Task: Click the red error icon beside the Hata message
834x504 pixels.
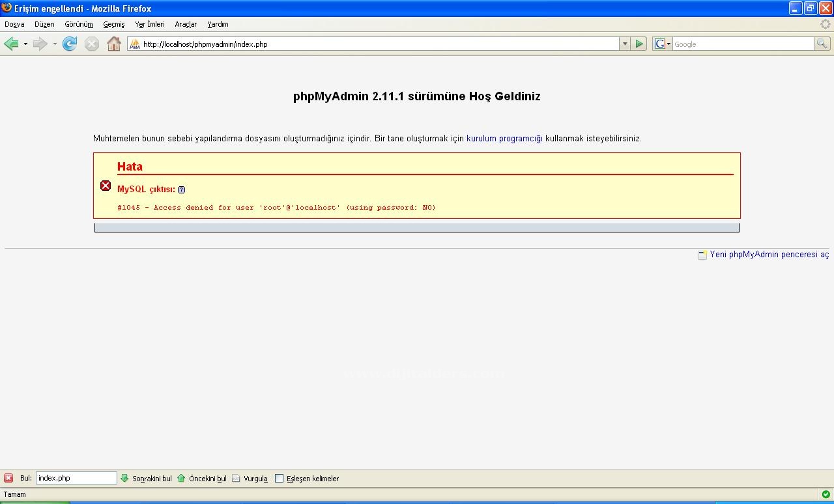Action: tap(106, 186)
